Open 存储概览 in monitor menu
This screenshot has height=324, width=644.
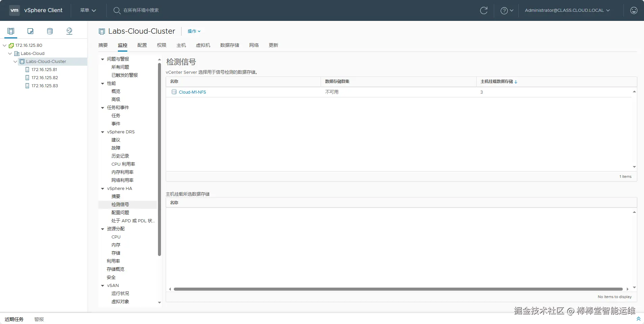(x=116, y=269)
